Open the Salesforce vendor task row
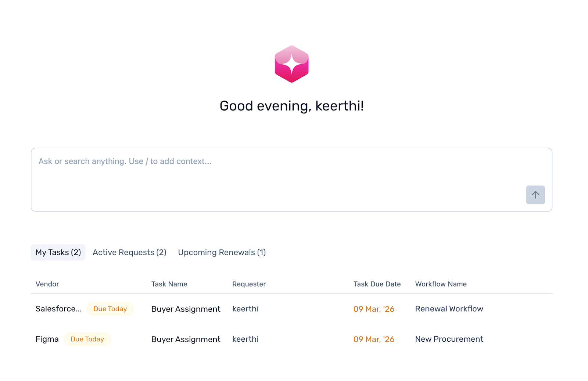This screenshot has width=588, height=381. point(58,309)
